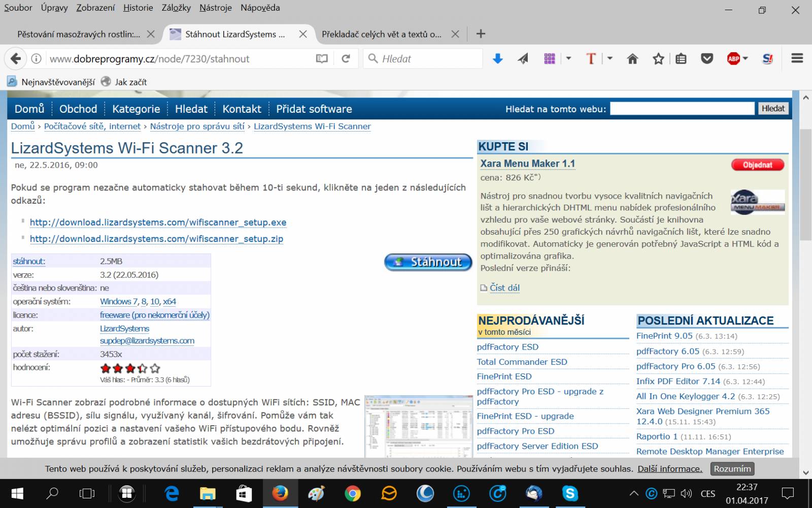Click the site search input field

682,108
